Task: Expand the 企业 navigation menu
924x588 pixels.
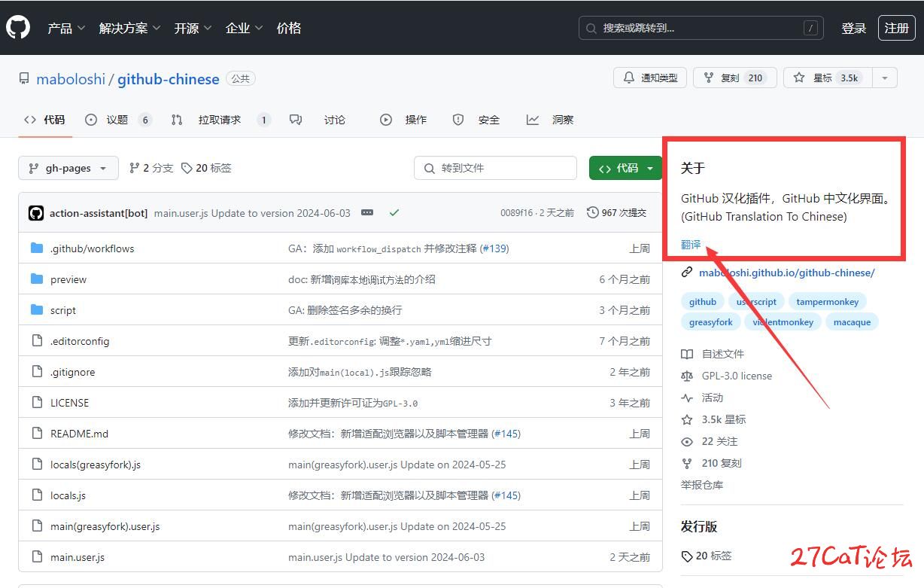Action: [x=244, y=28]
